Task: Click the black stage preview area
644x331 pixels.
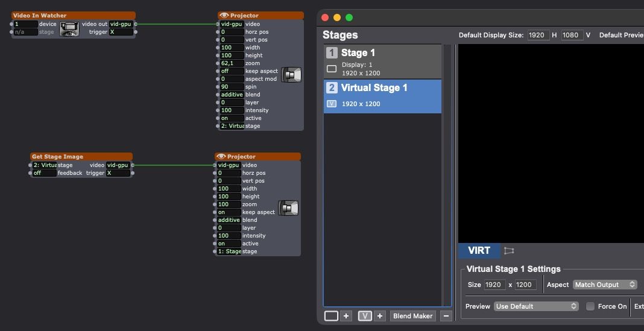Action: (551, 143)
